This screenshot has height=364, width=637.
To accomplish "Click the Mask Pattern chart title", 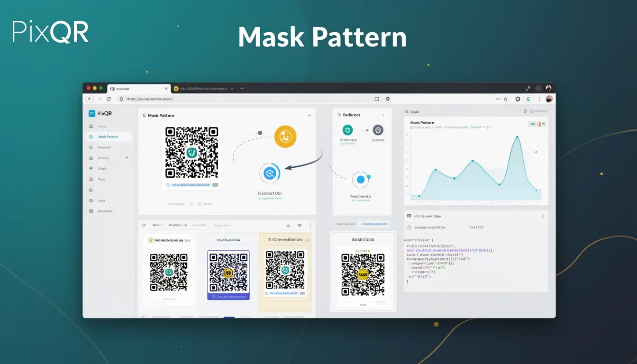I will (422, 123).
